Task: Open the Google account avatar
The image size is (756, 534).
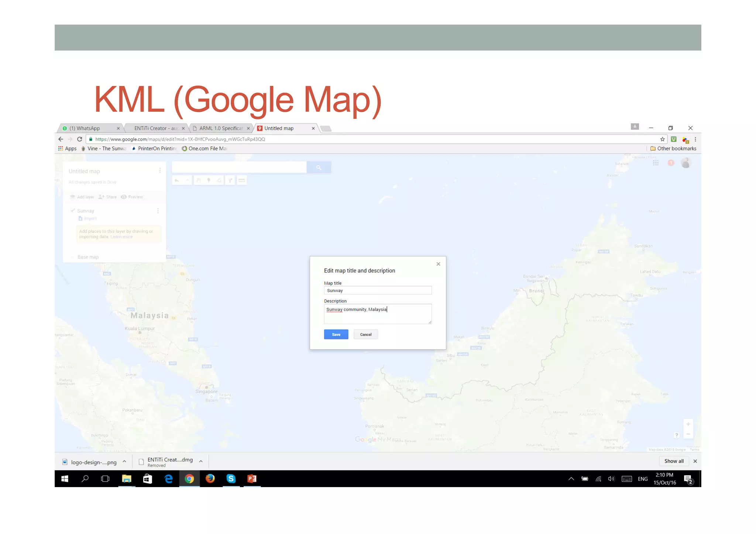Action: (686, 163)
